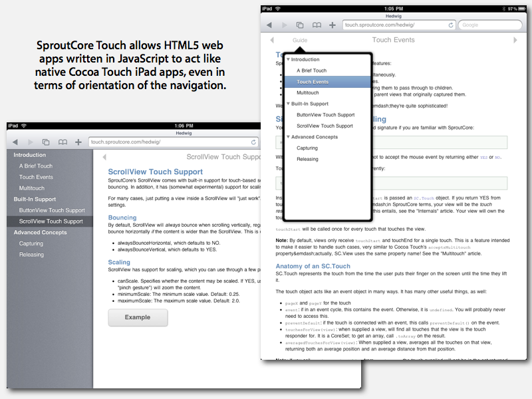Focus the Google search field
This screenshot has height=399, width=532.
point(490,25)
